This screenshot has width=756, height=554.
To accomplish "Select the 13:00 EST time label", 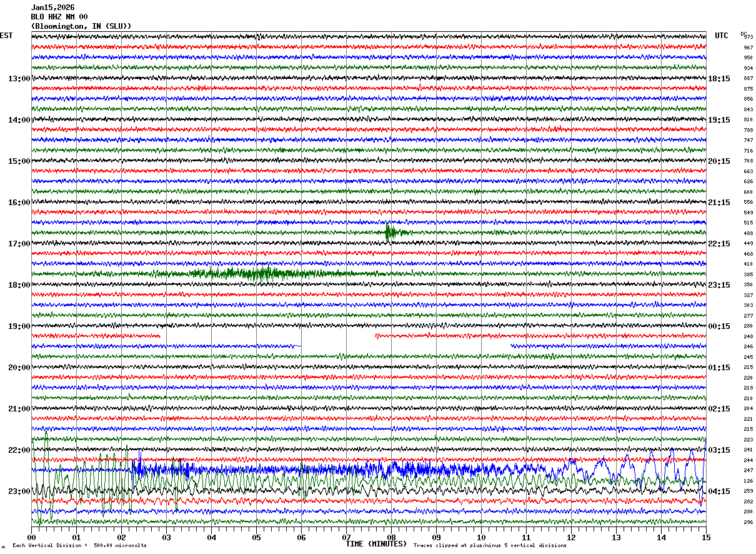I will click(x=19, y=79).
